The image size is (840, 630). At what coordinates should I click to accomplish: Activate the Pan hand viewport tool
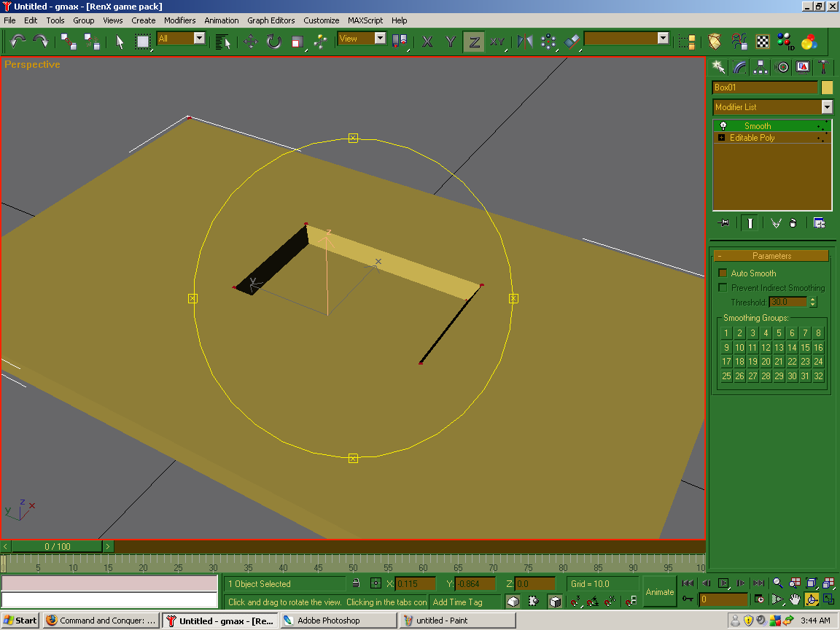(794, 599)
